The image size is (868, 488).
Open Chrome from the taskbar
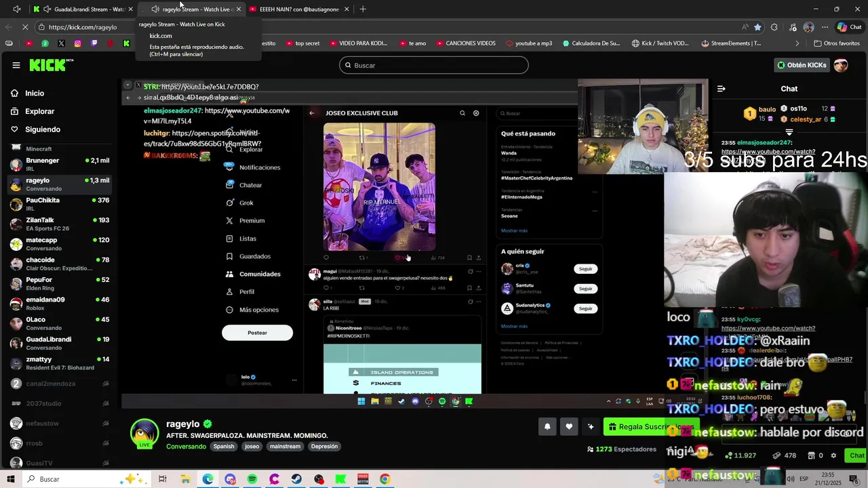384,479
